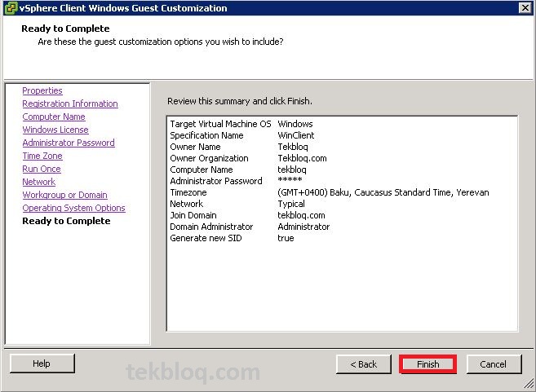This screenshot has height=392, width=536.
Task: Click the tekbloq.com domain value
Action: (301, 215)
